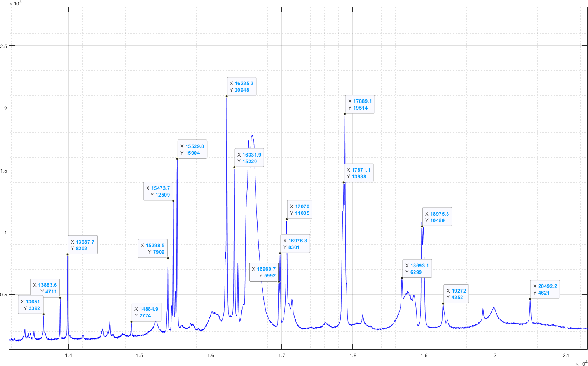Viewport: 588px width, 366px height.
Task: Click the data tip showing X 17871.1
Action: pyautogui.click(x=358, y=173)
